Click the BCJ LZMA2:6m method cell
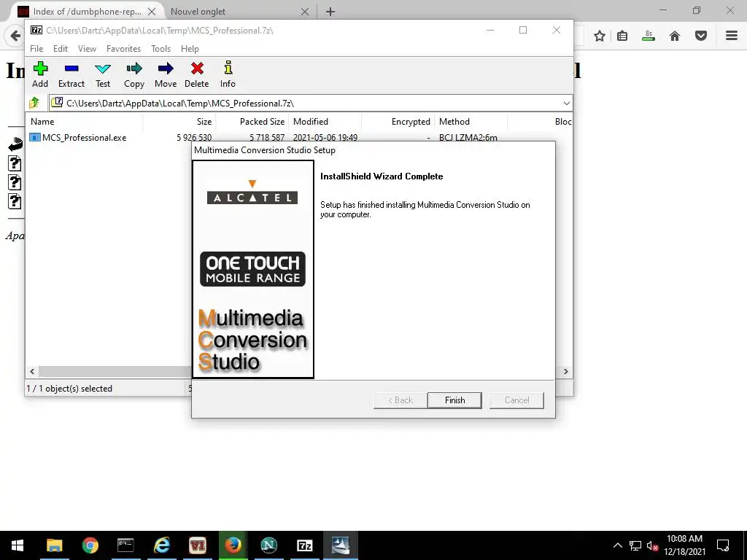 pyautogui.click(x=468, y=138)
